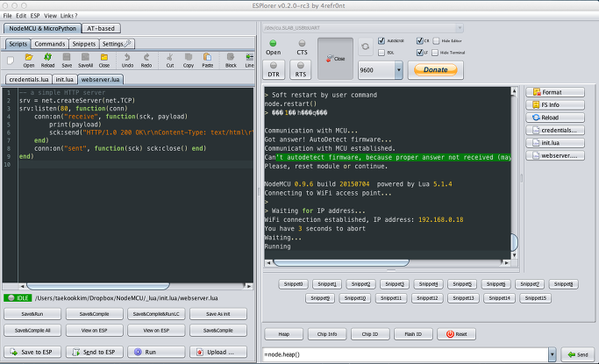Click the Line comment toolbar icon
The width and height of the screenshot is (599, 364).
click(249, 61)
